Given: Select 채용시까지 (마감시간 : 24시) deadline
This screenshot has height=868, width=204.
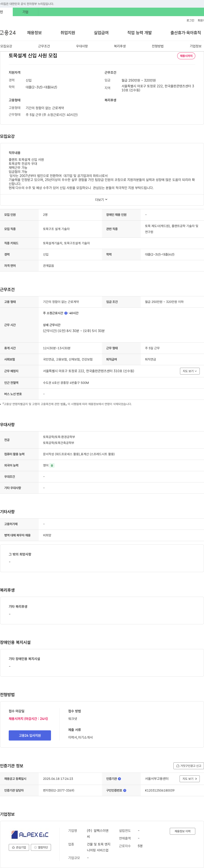Looking at the screenshot, I should 28,719.
